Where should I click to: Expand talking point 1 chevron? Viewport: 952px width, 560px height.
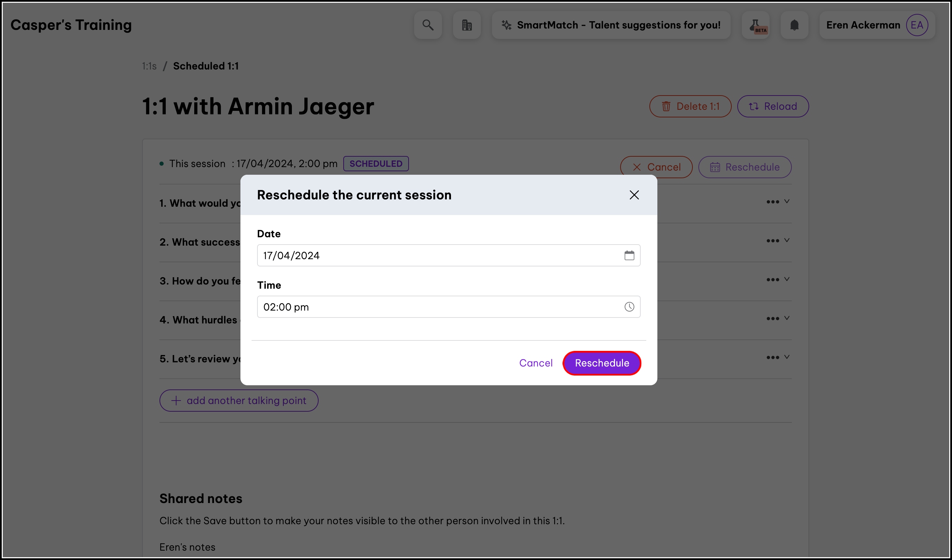(x=787, y=201)
